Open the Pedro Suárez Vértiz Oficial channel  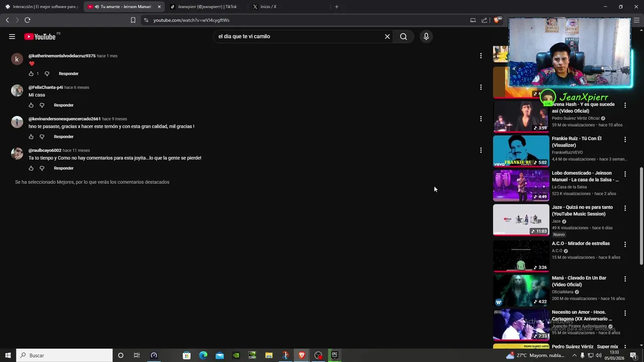[x=576, y=118]
